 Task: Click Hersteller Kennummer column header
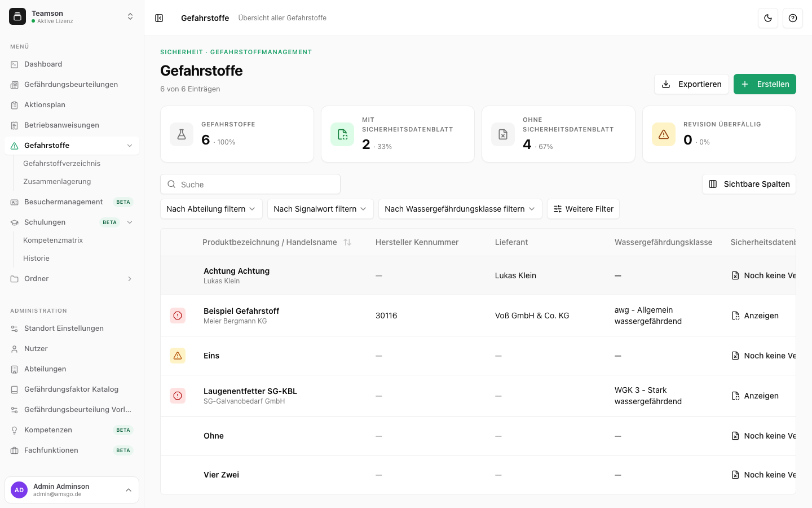click(x=417, y=242)
